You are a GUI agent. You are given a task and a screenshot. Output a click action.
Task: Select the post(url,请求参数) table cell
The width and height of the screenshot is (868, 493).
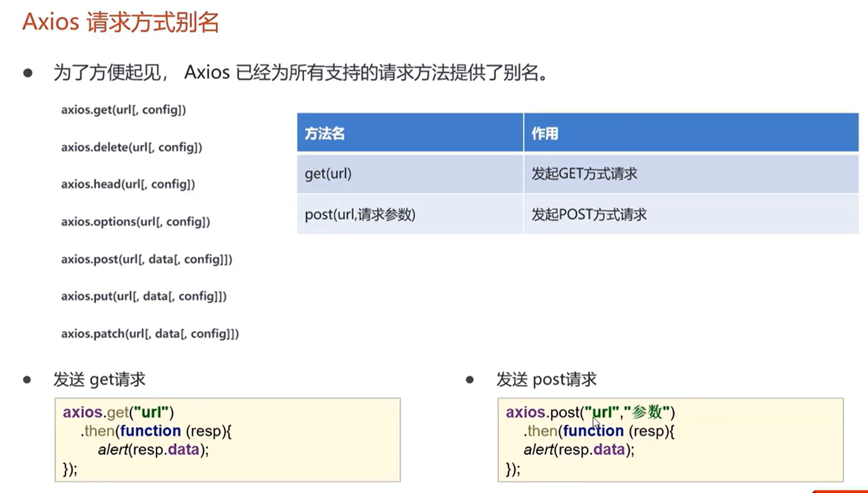(x=410, y=214)
